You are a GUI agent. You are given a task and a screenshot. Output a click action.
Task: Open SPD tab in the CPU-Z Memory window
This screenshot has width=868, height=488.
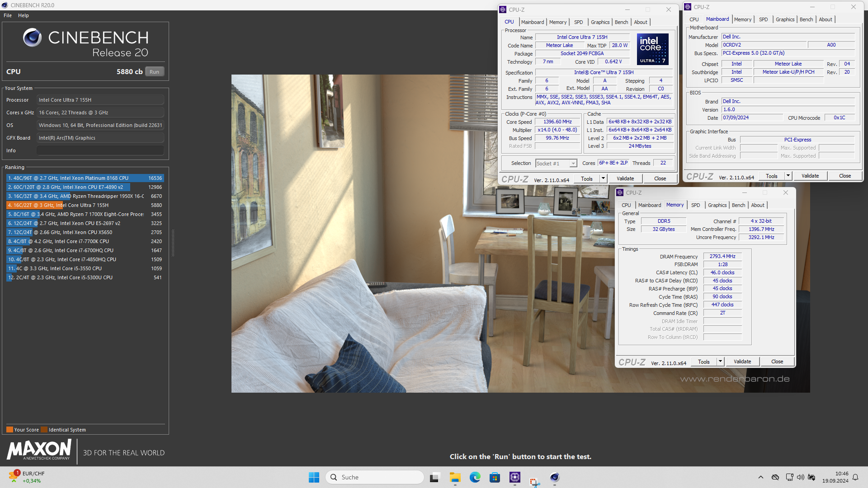click(x=695, y=205)
